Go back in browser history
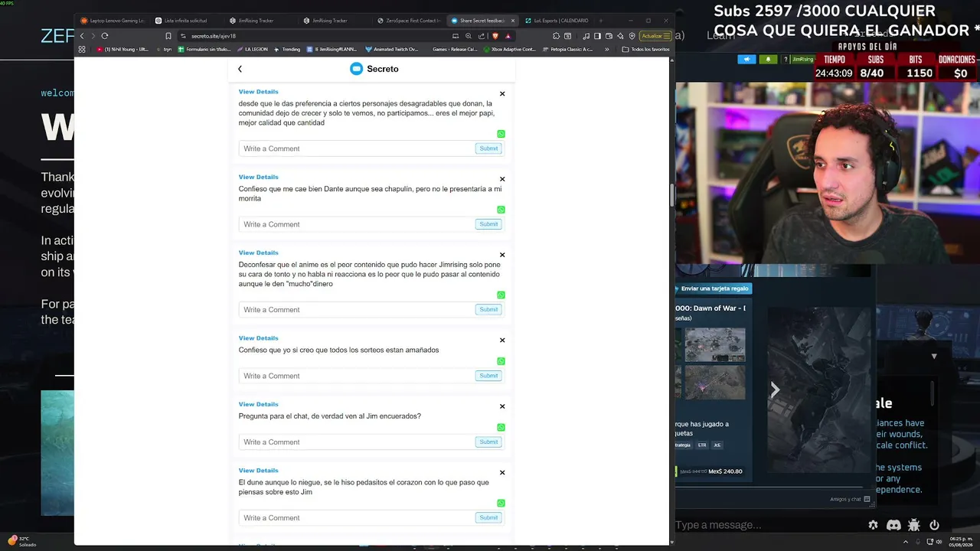 82,36
